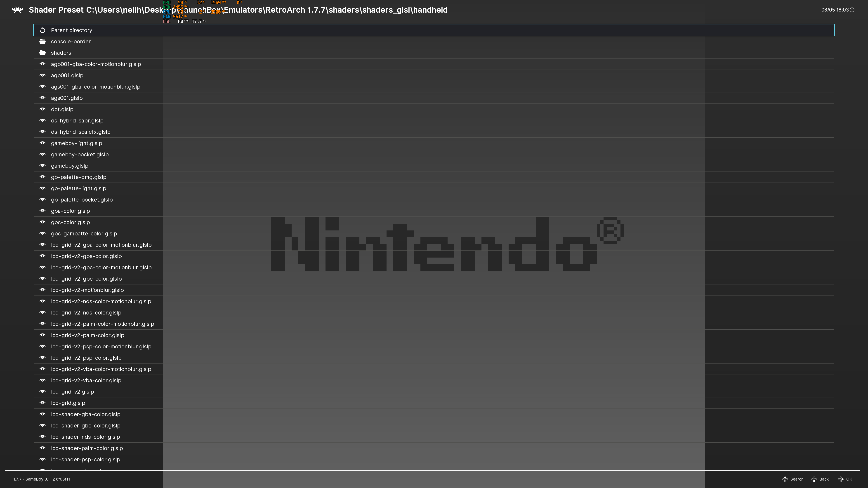868x488 pixels.
Task: Click eye icon beside lcd-grid-v2-nds-color-motionblur.glslp
Action: coord(42,301)
